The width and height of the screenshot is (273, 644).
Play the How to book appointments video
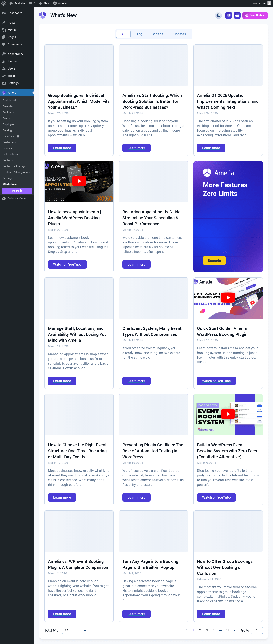pyautogui.click(x=79, y=181)
